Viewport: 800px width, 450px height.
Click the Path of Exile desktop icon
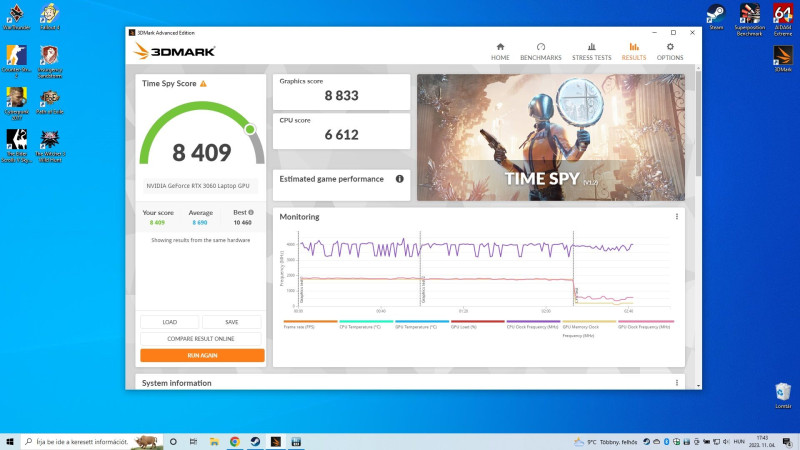click(50, 102)
